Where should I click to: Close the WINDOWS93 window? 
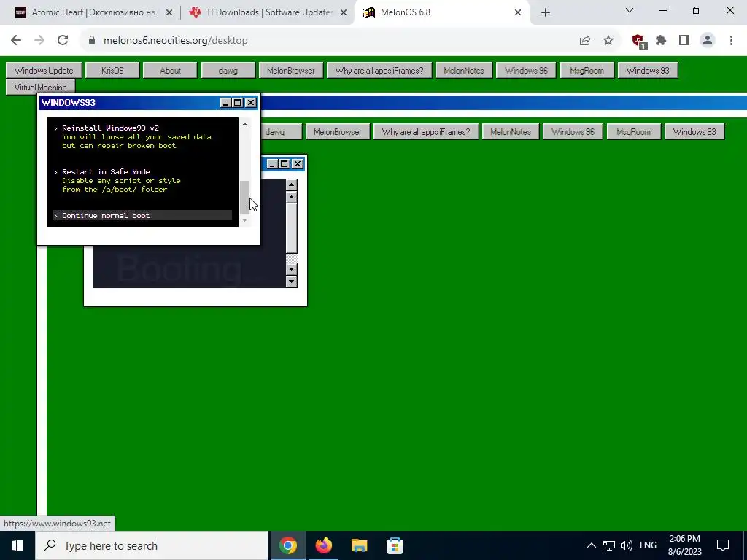point(251,102)
